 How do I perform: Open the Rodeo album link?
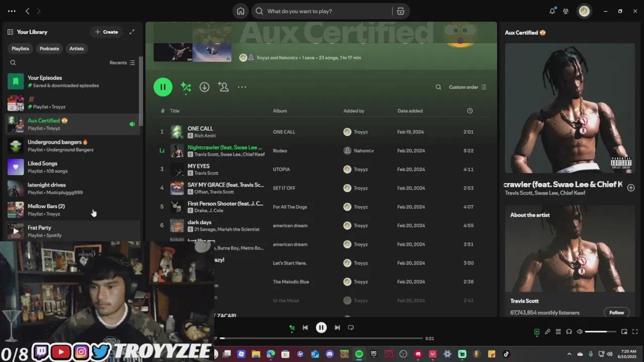point(280,151)
